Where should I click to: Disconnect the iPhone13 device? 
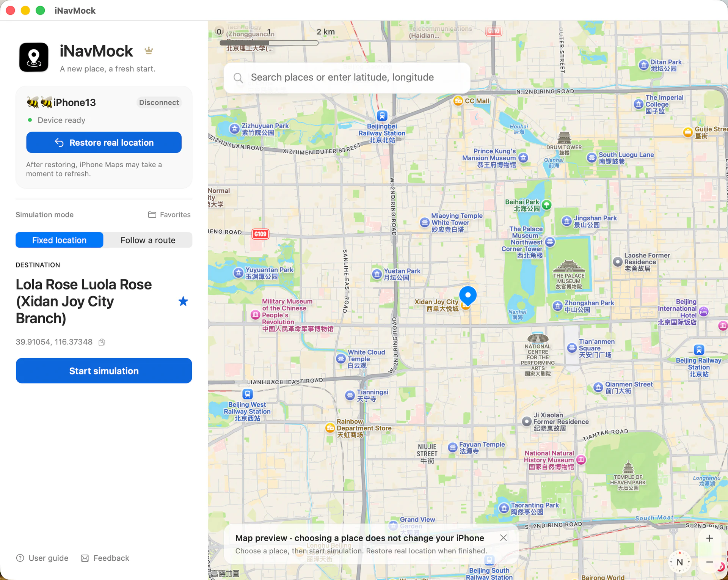point(159,102)
